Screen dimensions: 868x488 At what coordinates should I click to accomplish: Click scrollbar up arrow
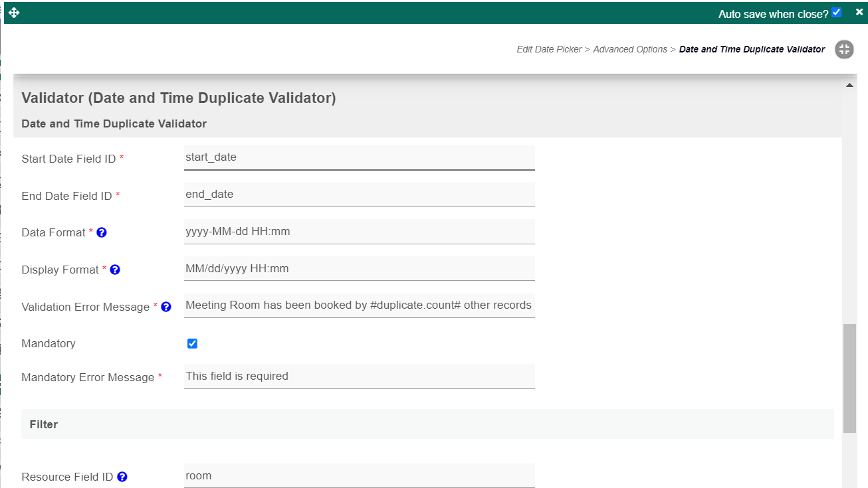[x=849, y=86]
